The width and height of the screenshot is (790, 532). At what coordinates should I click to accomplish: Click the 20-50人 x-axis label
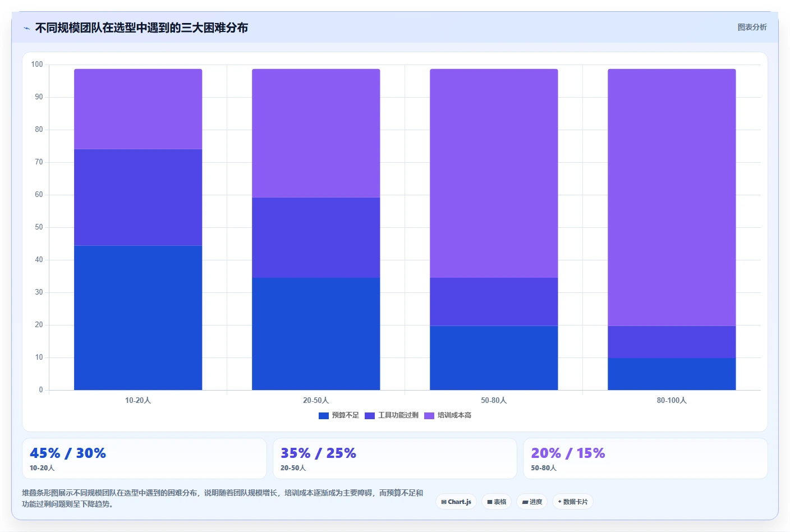316,400
